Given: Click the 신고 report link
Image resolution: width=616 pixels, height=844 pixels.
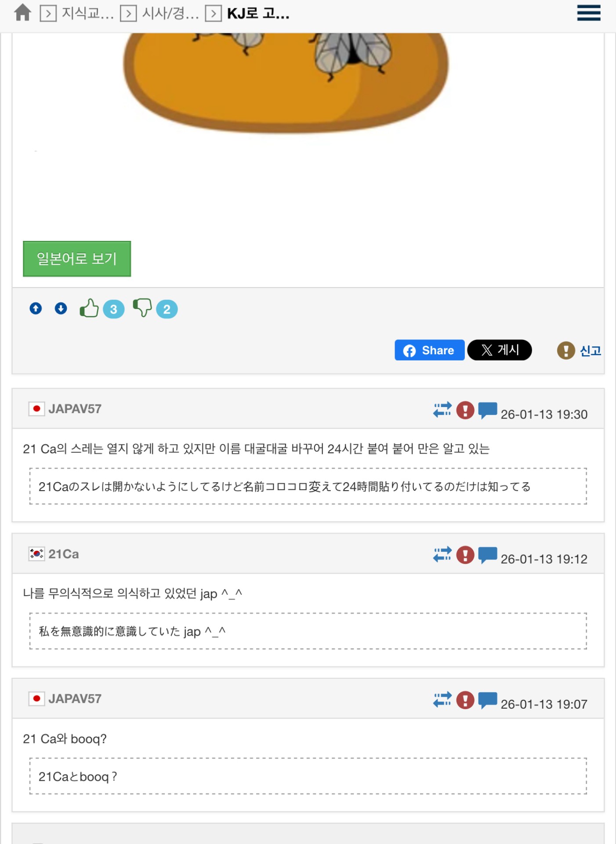Looking at the screenshot, I should click(590, 350).
